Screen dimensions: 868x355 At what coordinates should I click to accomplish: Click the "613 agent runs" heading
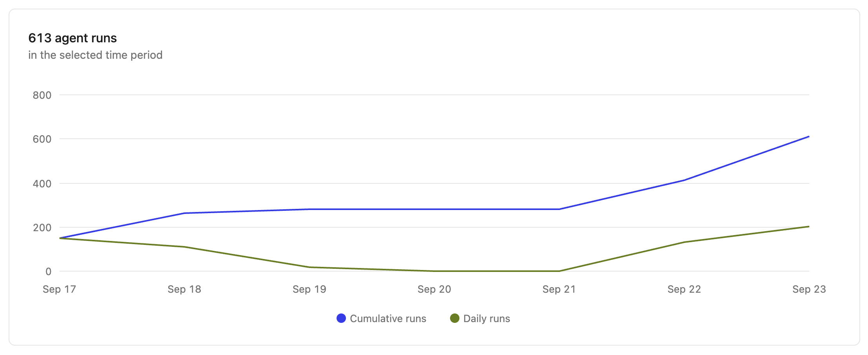click(73, 38)
